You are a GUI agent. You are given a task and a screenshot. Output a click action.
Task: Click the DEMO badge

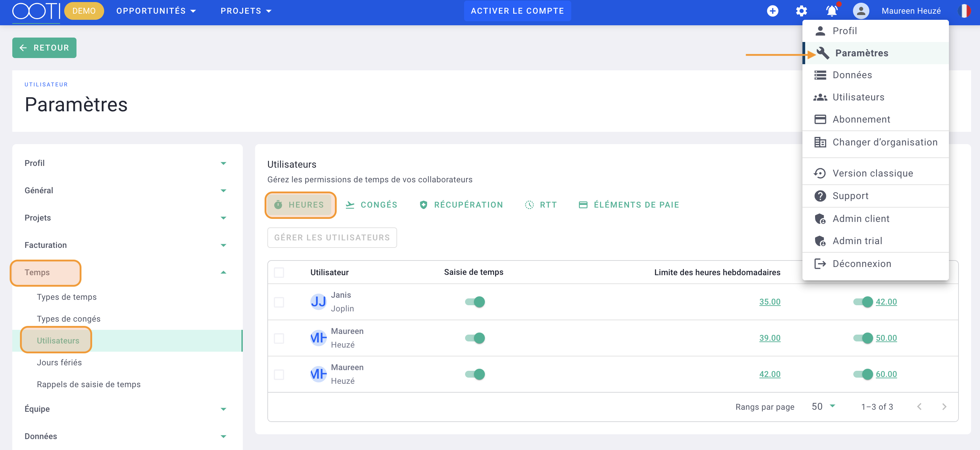[84, 11]
